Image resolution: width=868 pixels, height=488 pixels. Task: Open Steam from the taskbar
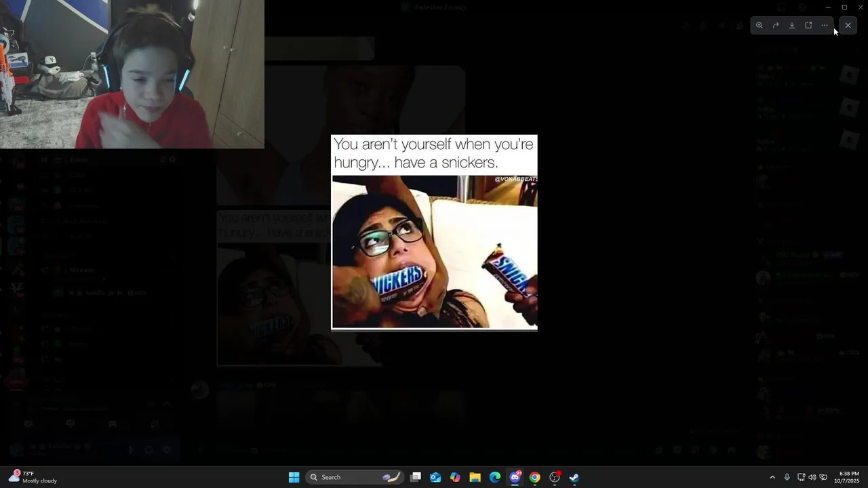(574, 477)
